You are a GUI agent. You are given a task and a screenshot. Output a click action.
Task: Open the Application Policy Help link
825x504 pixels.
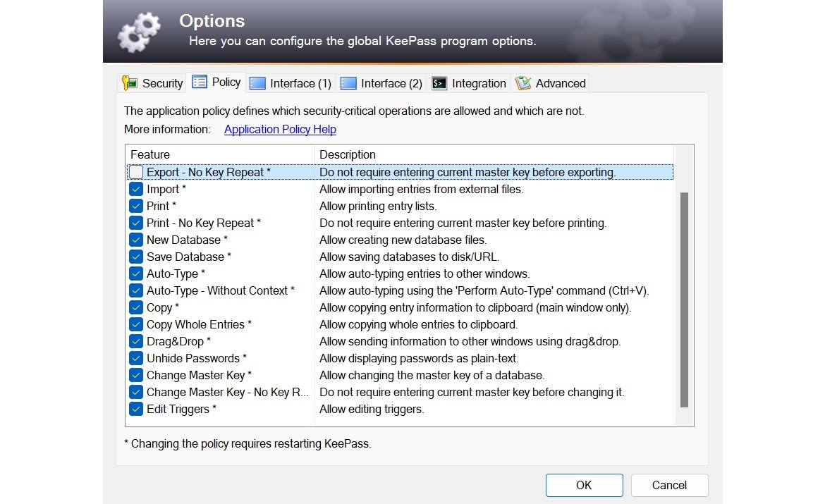279,129
